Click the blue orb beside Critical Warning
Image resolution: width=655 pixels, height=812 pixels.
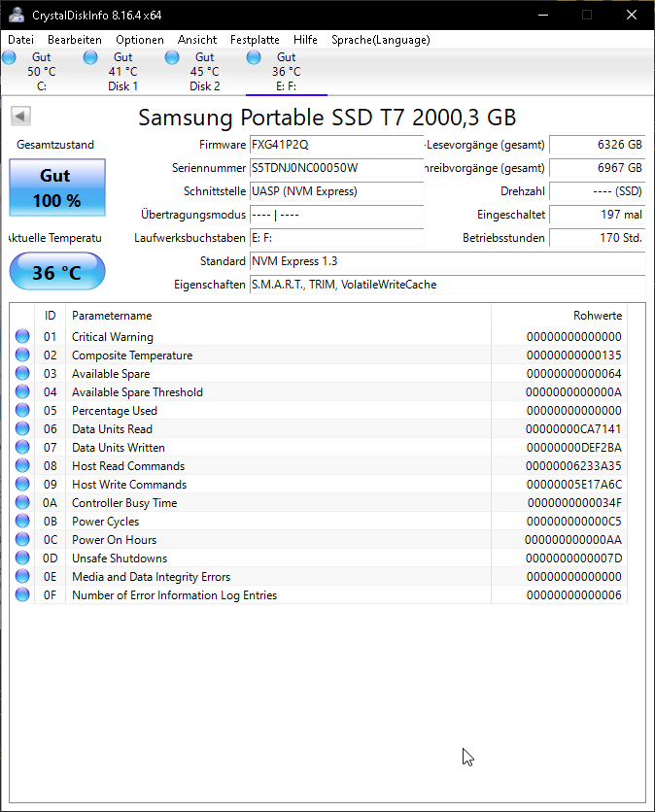(x=22, y=336)
